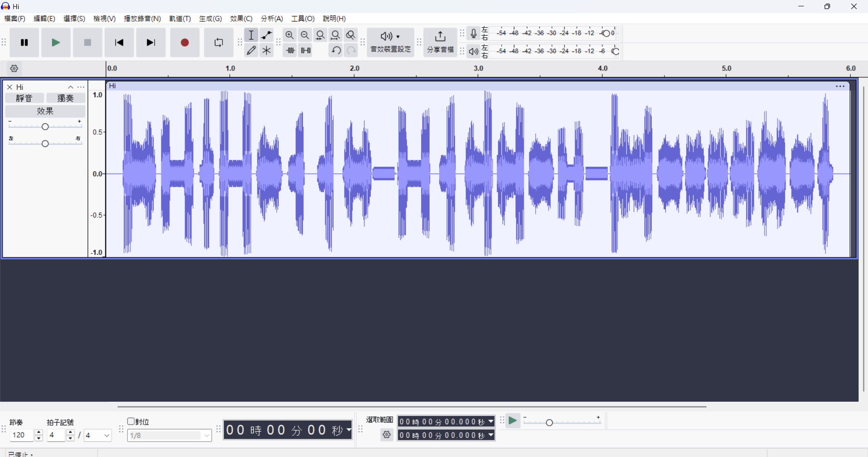Screen dimensions: 868x457
Task: Open the 1/8 snap-to dropdown
Action: pyautogui.click(x=170, y=435)
